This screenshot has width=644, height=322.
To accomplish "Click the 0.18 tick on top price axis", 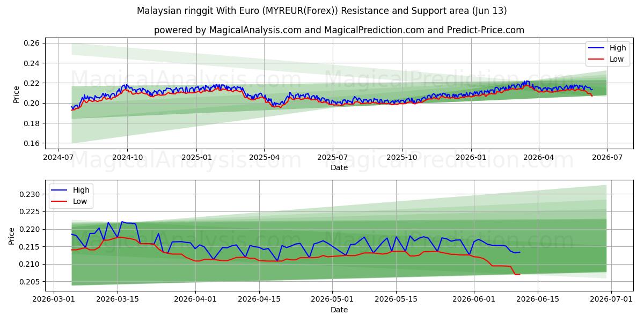I will [33, 123].
